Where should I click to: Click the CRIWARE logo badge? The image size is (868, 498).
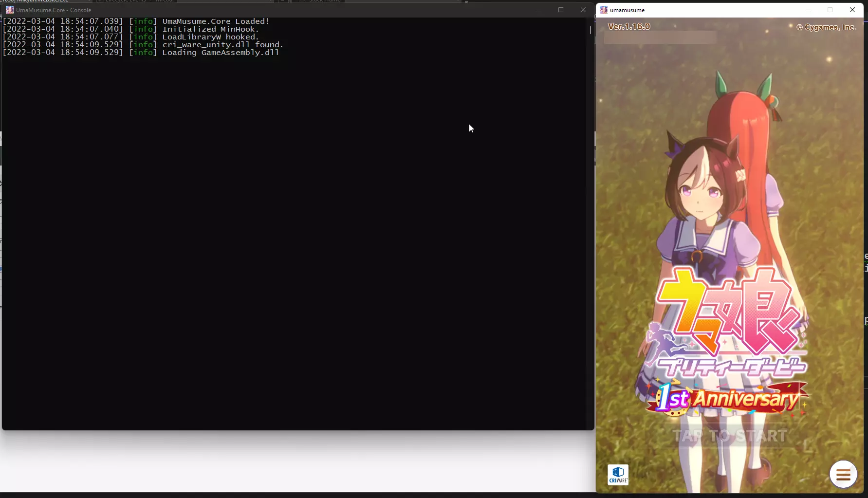click(x=618, y=475)
